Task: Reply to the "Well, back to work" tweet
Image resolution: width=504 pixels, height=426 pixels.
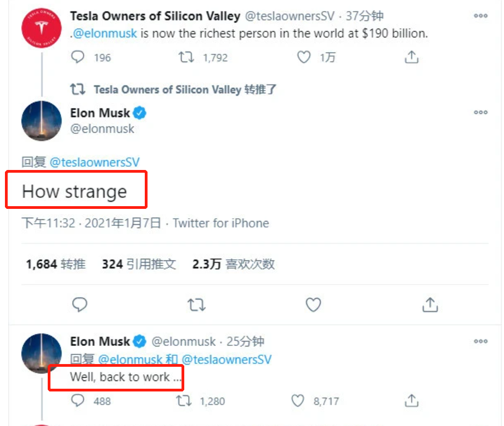Action: pyautogui.click(x=78, y=401)
